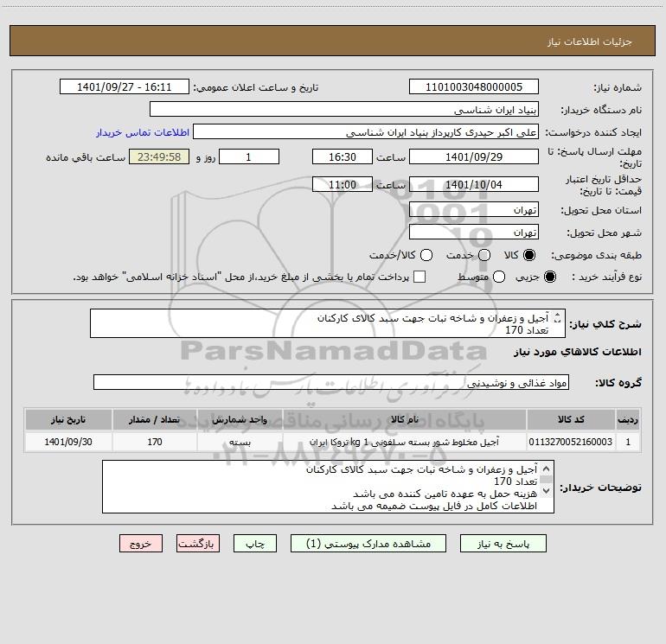Click the استان محل تحویل field تهران
The width and height of the screenshot is (666, 644).
pos(474,209)
